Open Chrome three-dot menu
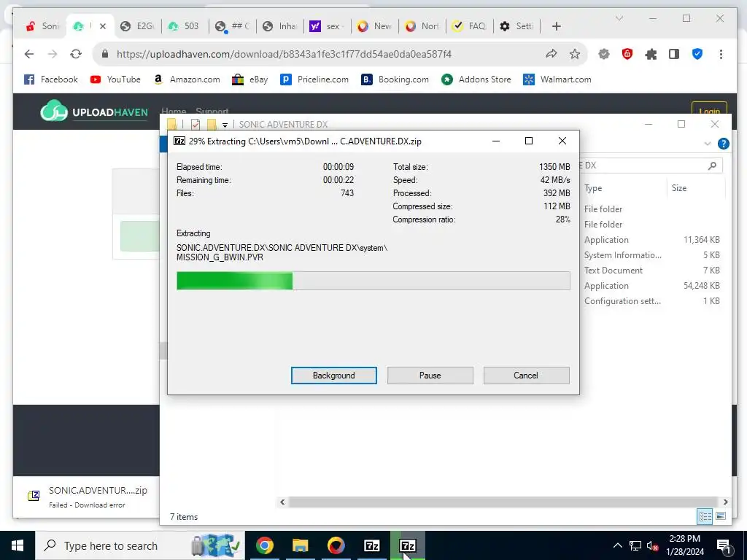Screen dimensions: 747x560 coord(721,54)
